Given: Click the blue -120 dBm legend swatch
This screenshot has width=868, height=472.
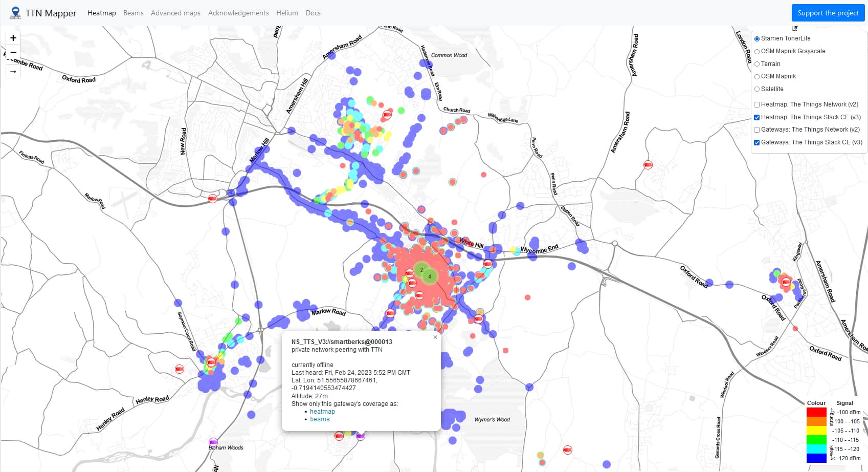Looking at the screenshot, I should point(816,458).
